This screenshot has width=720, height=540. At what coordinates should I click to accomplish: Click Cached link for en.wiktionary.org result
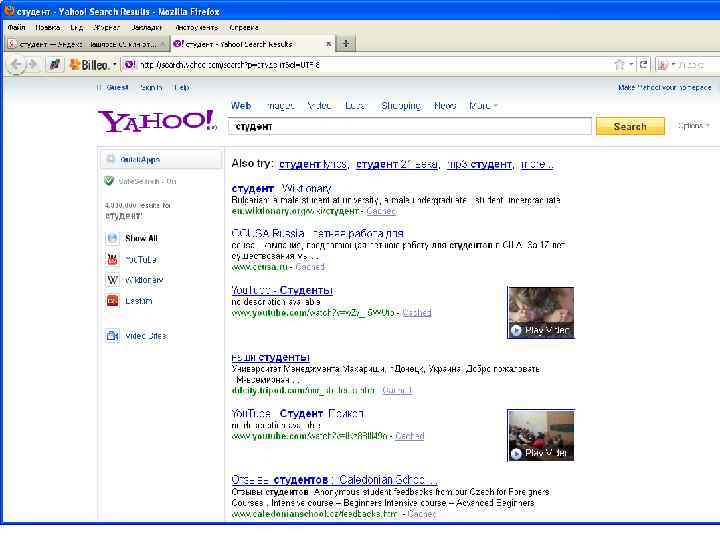tap(381, 211)
